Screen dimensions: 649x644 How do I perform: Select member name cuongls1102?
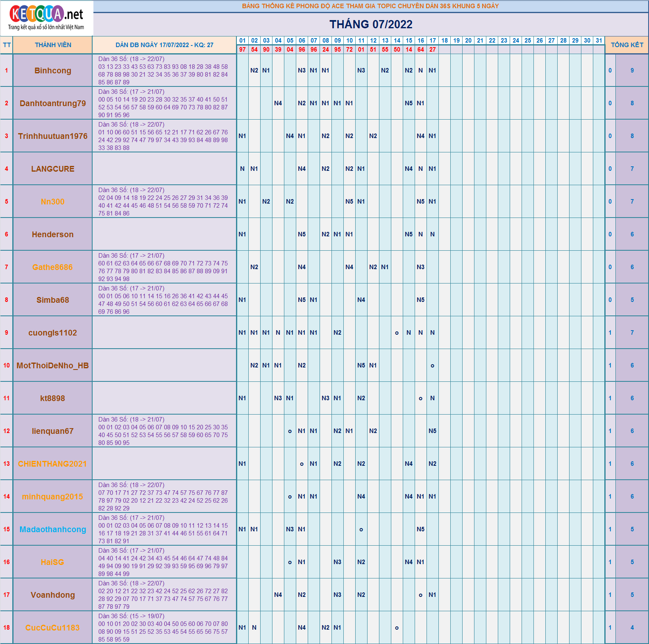[x=53, y=333]
